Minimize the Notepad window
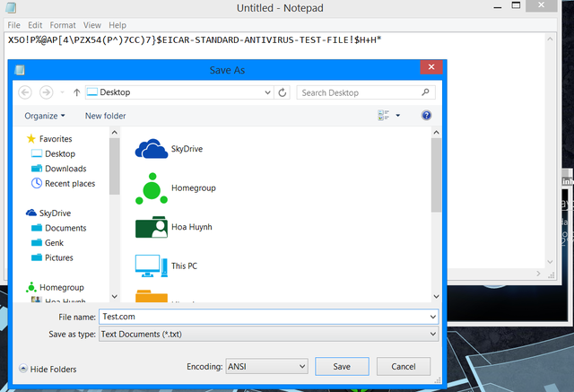This screenshot has width=574, height=392. [x=498, y=7]
